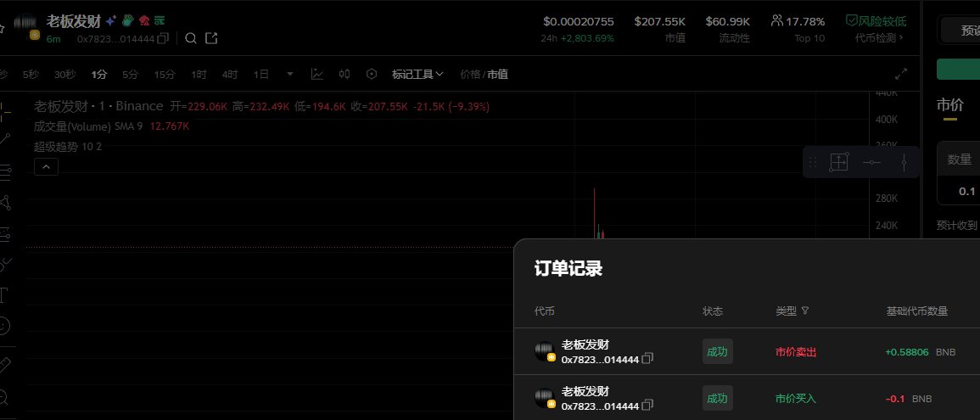Select the 1日 timeframe
This screenshot has width=980, height=420.
[x=261, y=75]
